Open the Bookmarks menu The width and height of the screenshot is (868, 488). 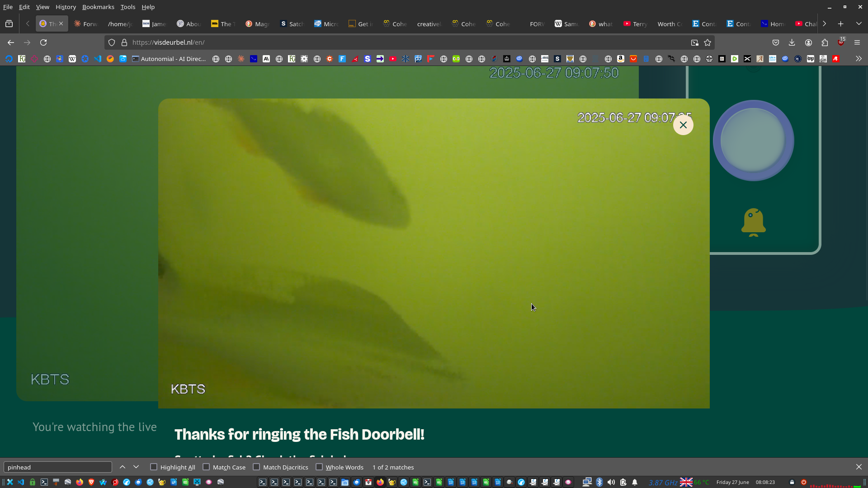coord(98,7)
